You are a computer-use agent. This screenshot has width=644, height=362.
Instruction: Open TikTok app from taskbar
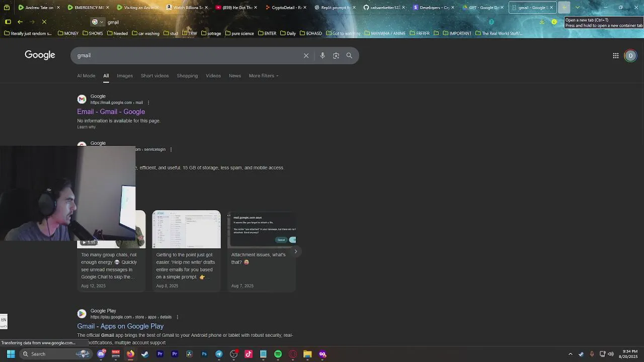[x=249, y=354]
